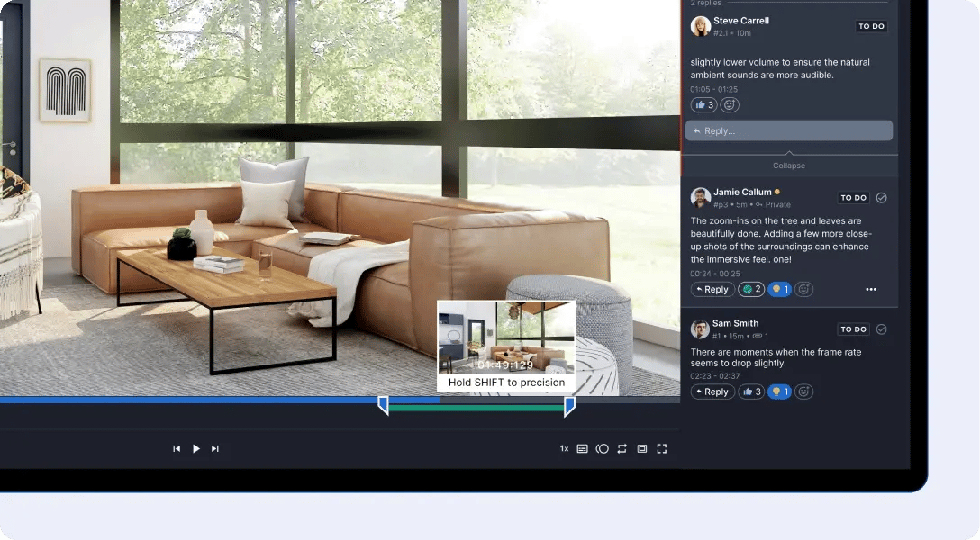Click the Reply input field under Steve Carrell
The image size is (980, 540).
pyautogui.click(x=789, y=131)
